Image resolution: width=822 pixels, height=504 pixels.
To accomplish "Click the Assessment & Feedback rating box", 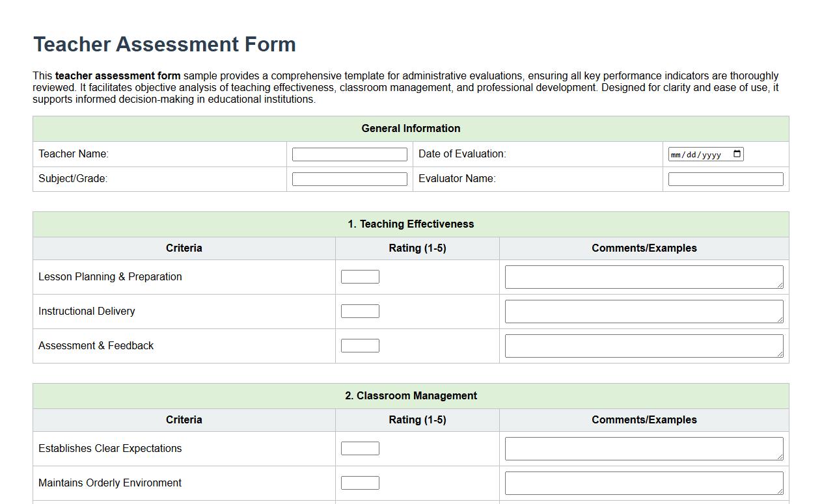I will (360, 345).
